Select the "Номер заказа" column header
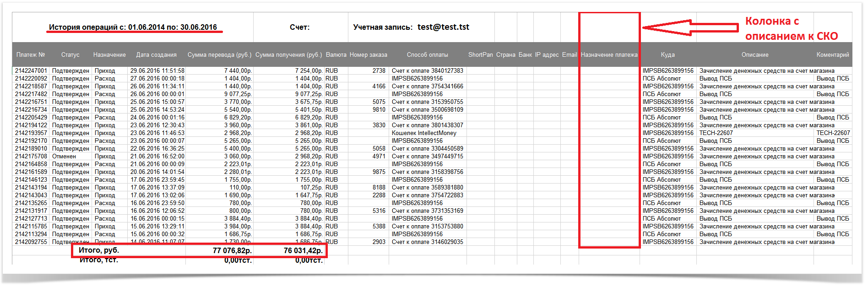 pyautogui.click(x=368, y=55)
